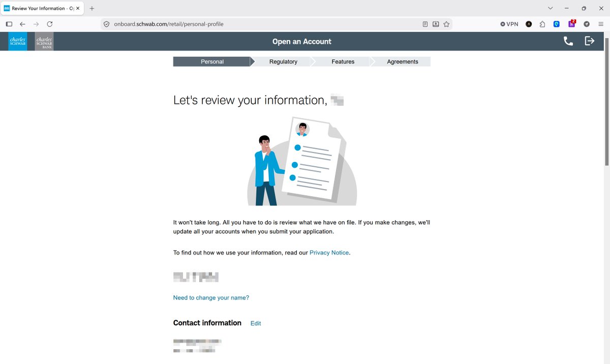Select the Features step

point(343,62)
